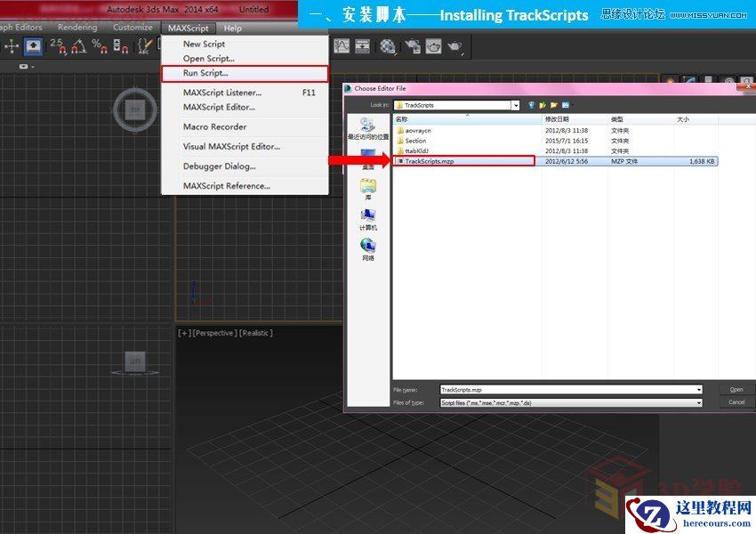Sort by the 类型 column header

pyautogui.click(x=640, y=119)
